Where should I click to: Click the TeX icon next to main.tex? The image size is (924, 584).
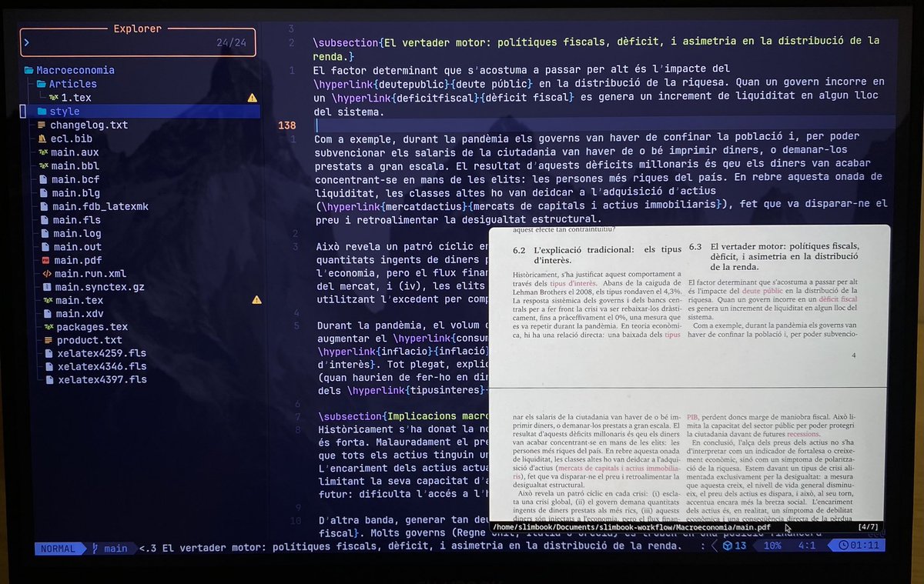point(47,300)
